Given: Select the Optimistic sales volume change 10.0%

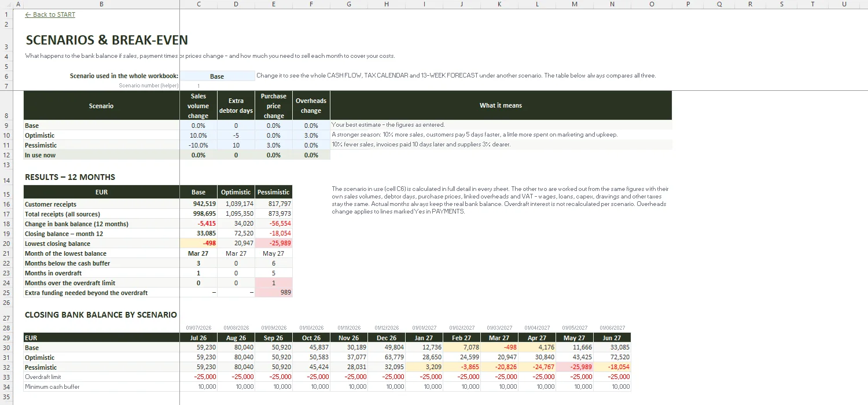Looking at the screenshot, I should (198, 135).
